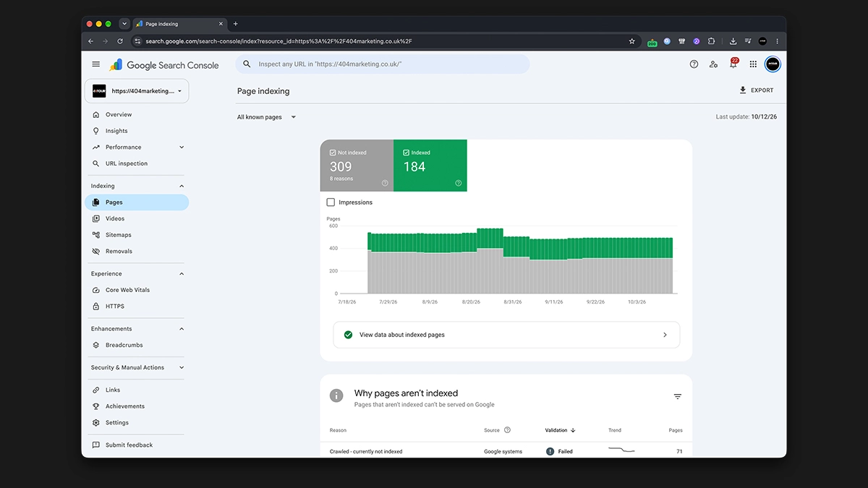This screenshot has width=868, height=488.
Task: Open the hamburger main menu
Action: click(96, 64)
